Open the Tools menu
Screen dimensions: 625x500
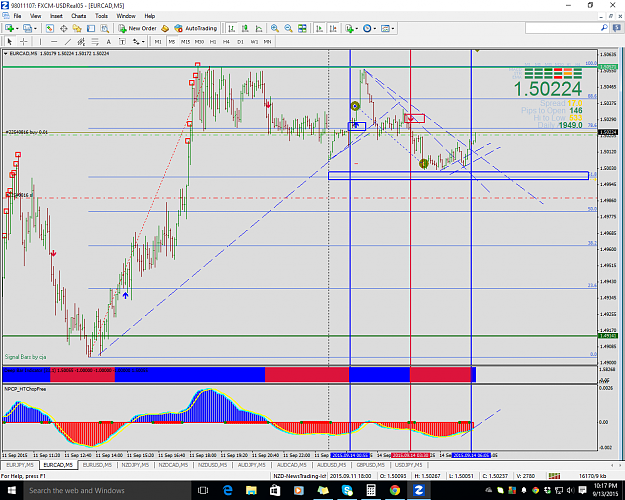101,16
